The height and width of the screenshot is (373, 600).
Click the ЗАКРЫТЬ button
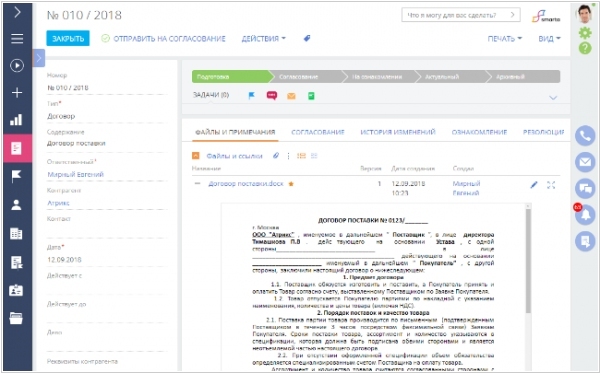pyautogui.click(x=68, y=38)
